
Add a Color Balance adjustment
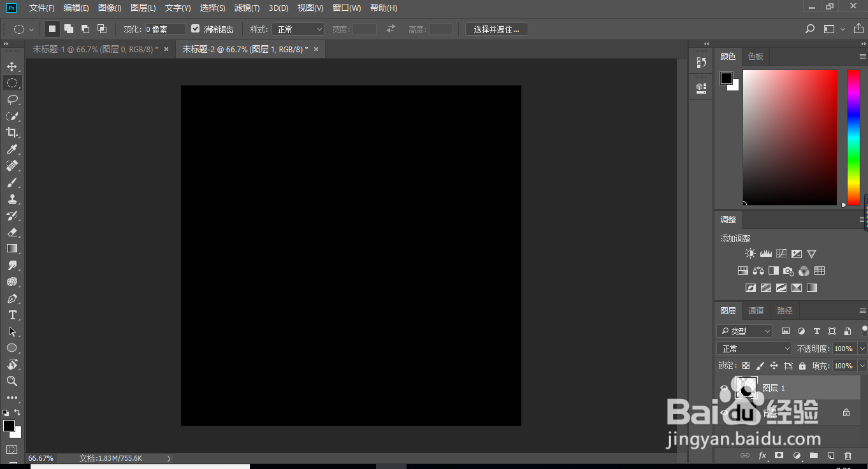tap(758, 271)
